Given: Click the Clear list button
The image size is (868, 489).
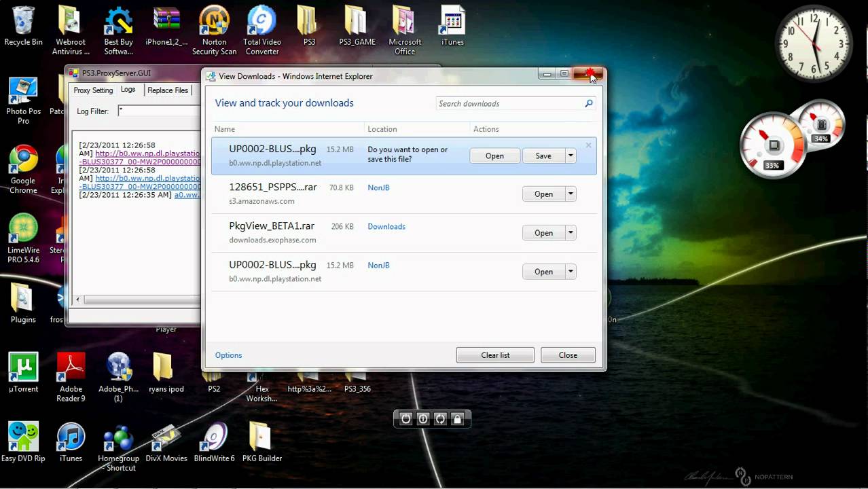Looking at the screenshot, I should click(495, 355).
